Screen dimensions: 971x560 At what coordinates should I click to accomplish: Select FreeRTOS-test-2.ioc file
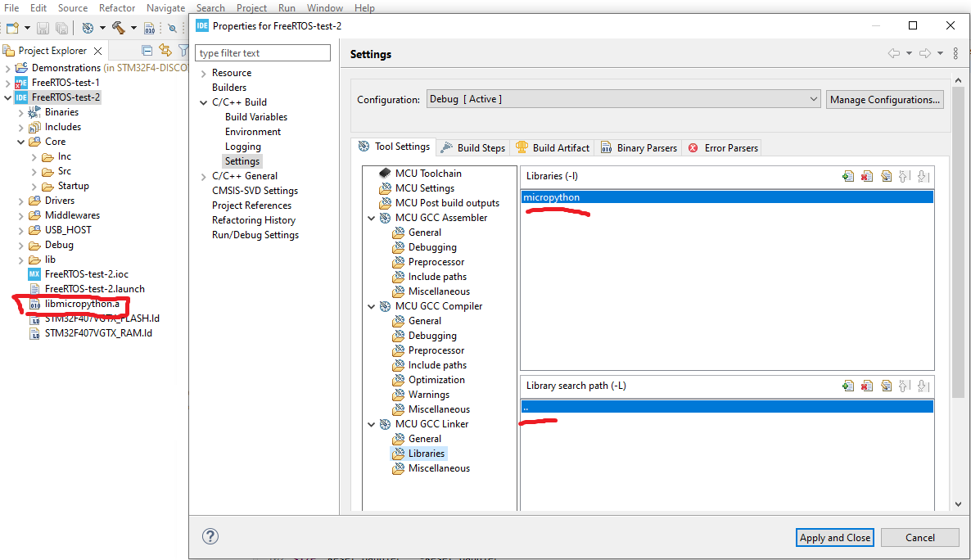coord(86,273)
